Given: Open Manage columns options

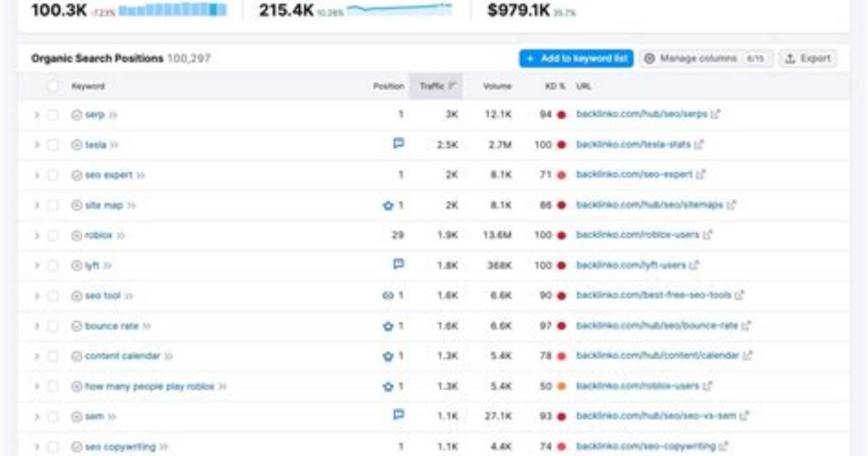Looking at the screenshot, I should (x=706, y=58).
